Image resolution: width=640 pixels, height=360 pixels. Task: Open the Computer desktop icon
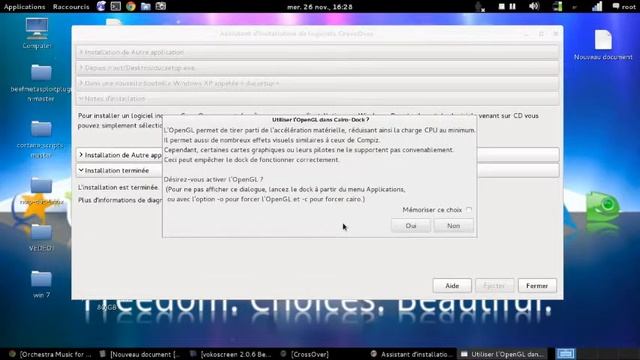point(37,33)
